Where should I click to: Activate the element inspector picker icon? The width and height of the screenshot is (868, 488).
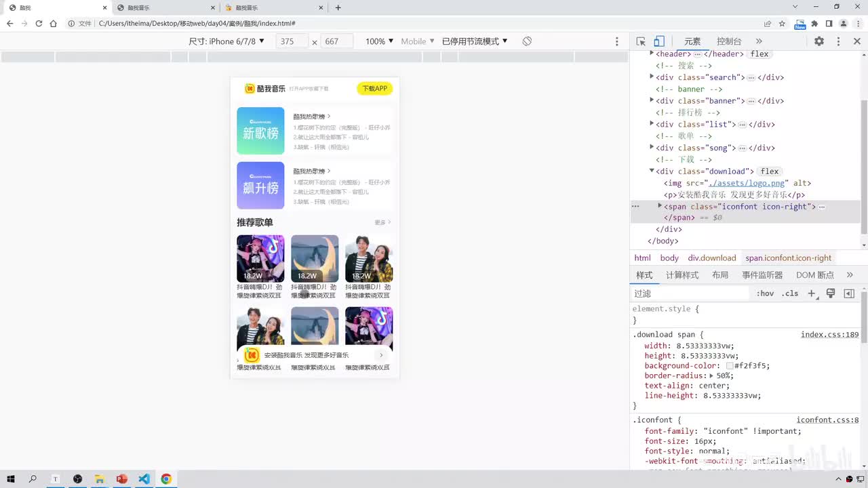coord(641,41)
